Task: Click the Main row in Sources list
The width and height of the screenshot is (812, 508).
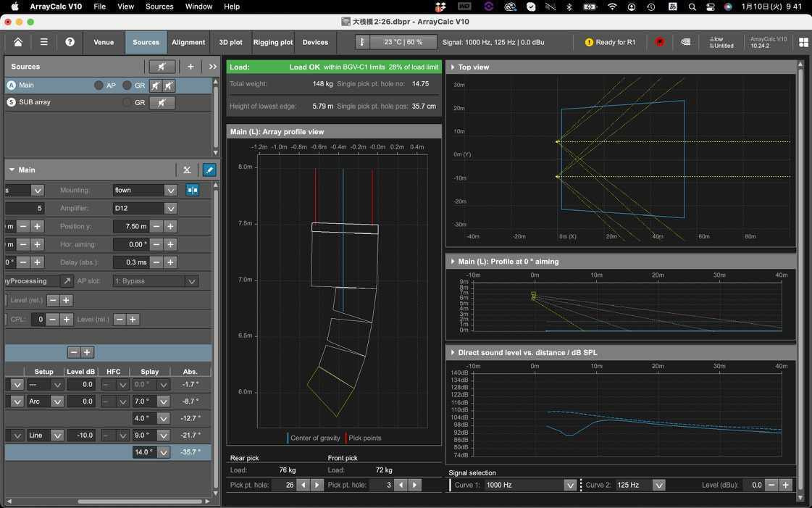Action: [108, 86]
